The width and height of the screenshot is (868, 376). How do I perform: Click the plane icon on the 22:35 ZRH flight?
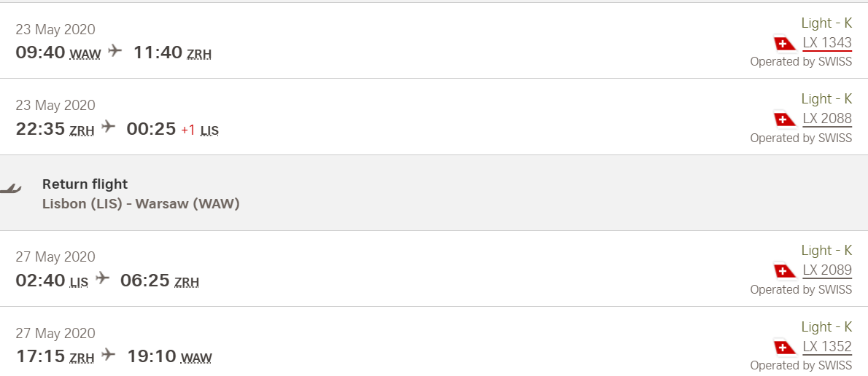(x=109, y=127)
